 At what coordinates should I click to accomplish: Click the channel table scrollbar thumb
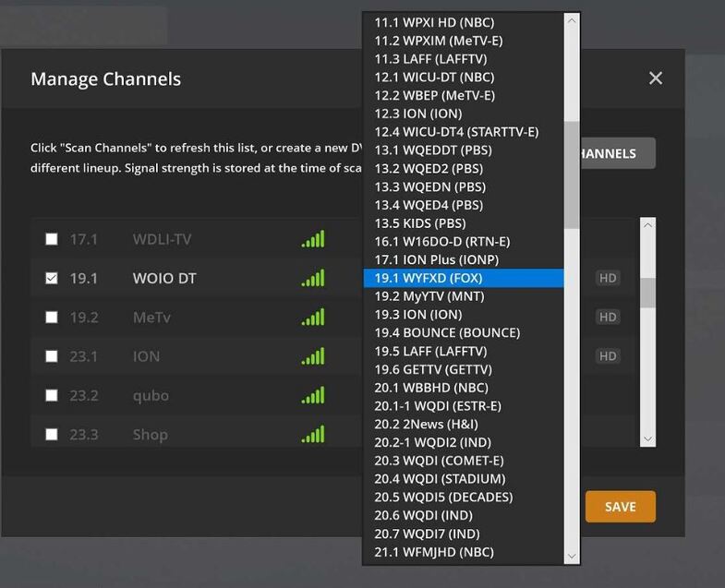coord(647,293)
